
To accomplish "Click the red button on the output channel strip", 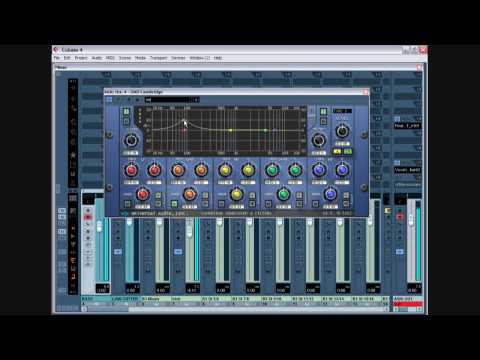I will tap(400, 217).
